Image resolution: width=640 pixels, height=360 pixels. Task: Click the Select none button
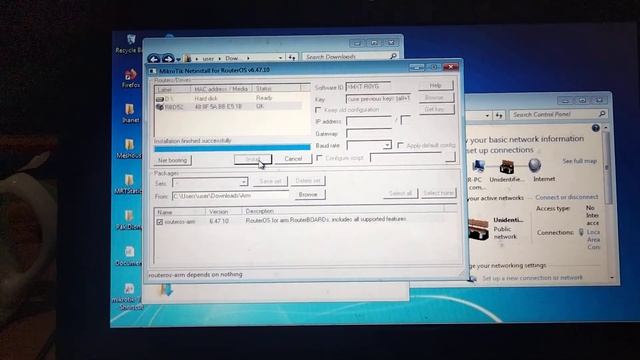(438, 193)
